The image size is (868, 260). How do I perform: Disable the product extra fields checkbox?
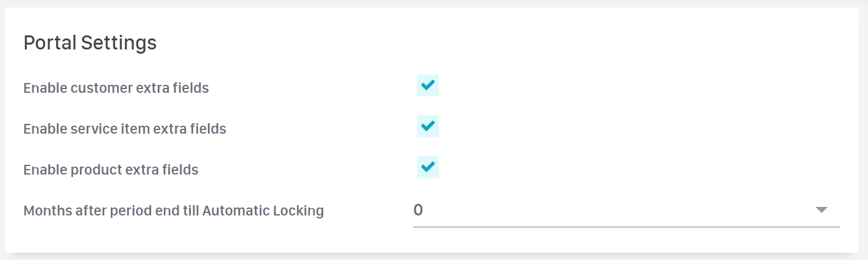coord(428,167)
